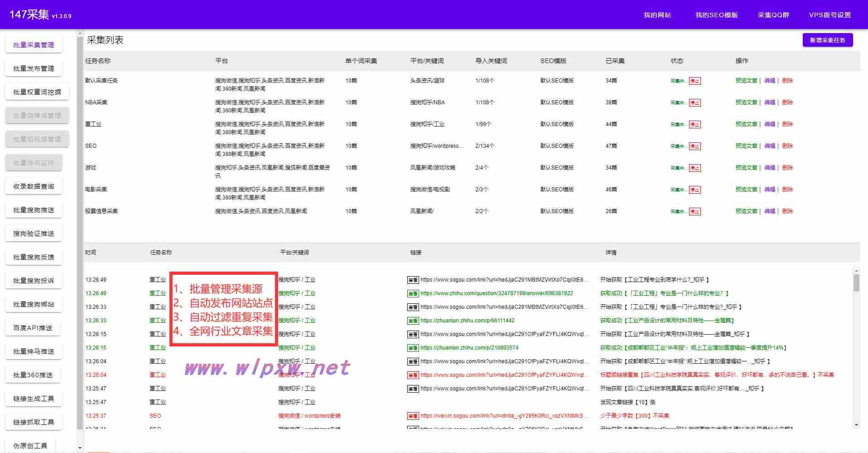The height and width of the screenshot is (453, 868).
Task: Click the log panel scrollbar thumb
Action: tap(856, 283)
